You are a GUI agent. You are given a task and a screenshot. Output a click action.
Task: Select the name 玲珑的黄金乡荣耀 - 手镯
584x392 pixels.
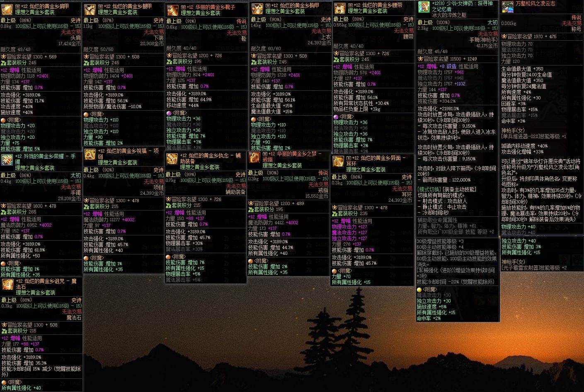(x=46, y=159)
